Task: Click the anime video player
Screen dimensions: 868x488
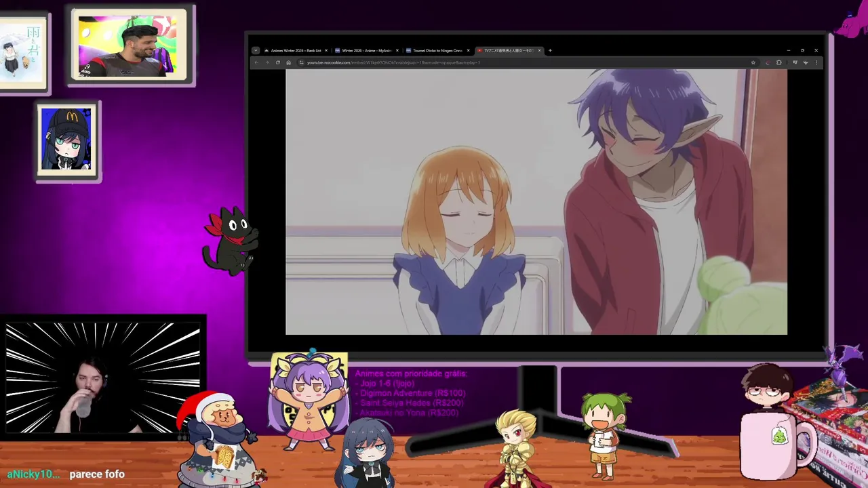Action: pyautogui.click(x=536, y=202)
